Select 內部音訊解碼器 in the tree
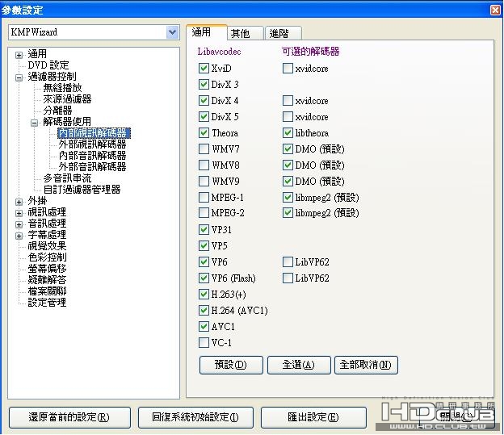Image resolution: width=504 pixels, height=435 pixels. pyautogui.click(x=92, y=156)
